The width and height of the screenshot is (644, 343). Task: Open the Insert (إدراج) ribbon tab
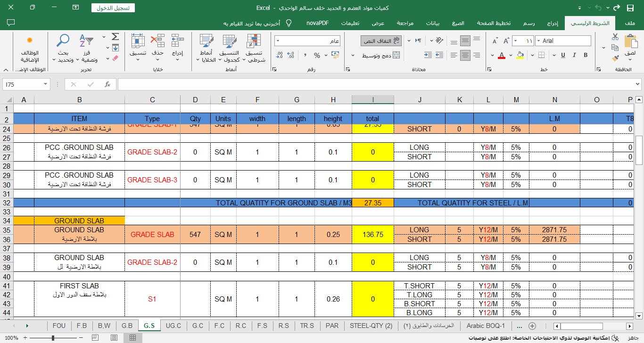[553, 23]
